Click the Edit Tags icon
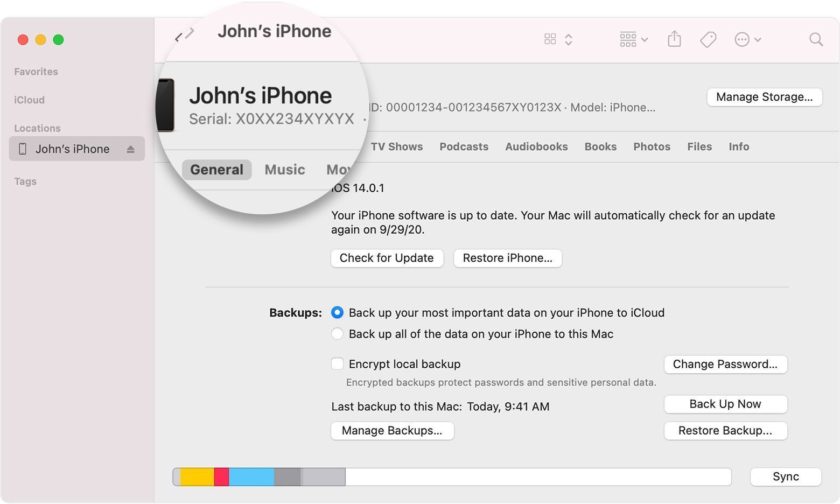The image size is (840, 504). click(x=708, y=39)
